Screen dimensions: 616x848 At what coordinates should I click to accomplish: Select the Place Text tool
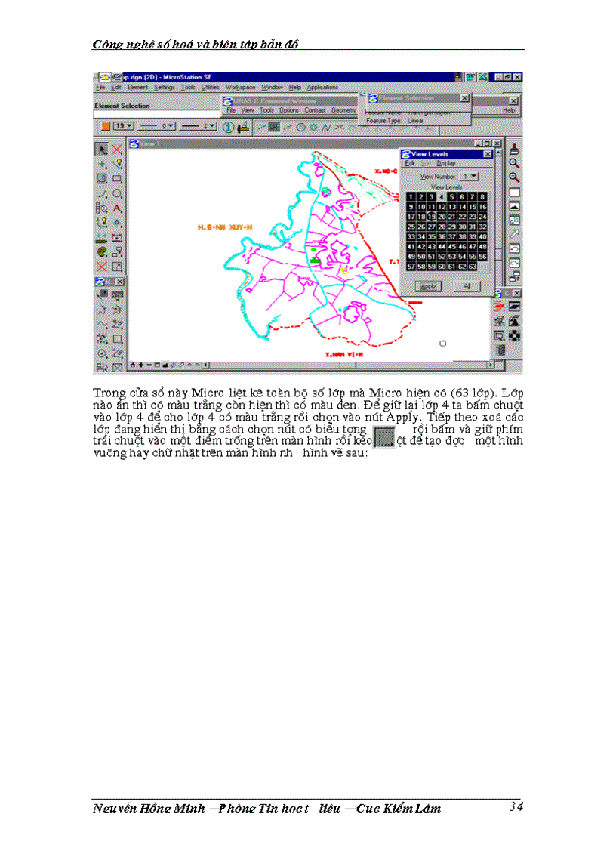pos(118,208)
